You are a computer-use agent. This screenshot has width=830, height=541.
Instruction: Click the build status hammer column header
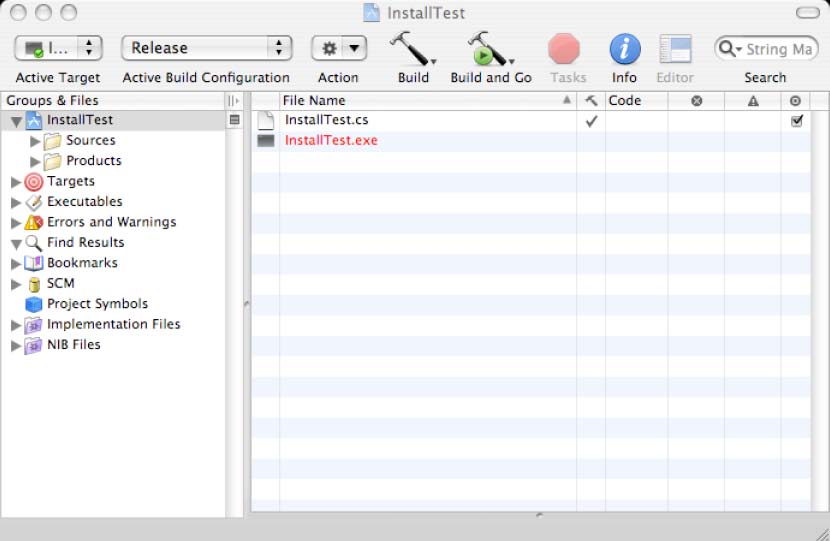click(x=591, y=101)
